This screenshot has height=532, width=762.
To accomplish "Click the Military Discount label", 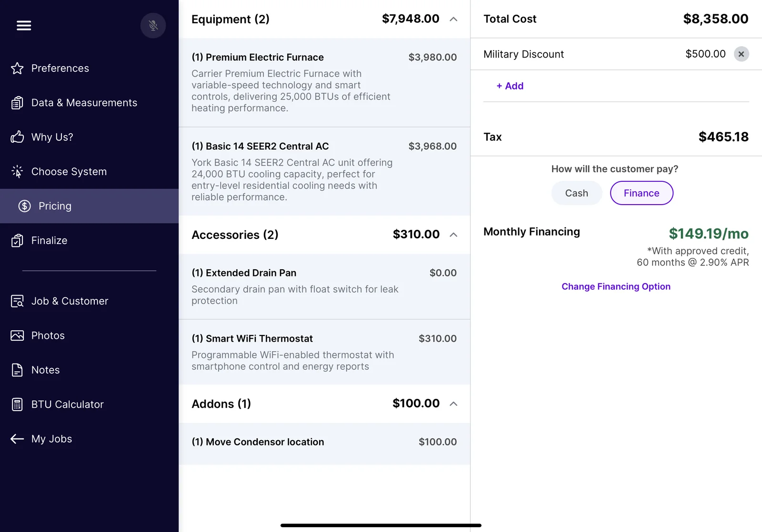I will [523, 54].
